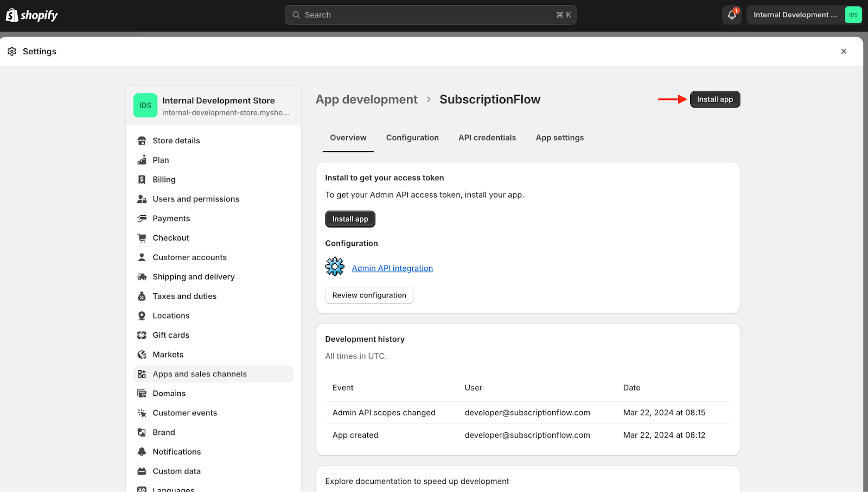This screenshot has height=492, width=868.
Task: Click Install app under access token
Action: (350, 219)
